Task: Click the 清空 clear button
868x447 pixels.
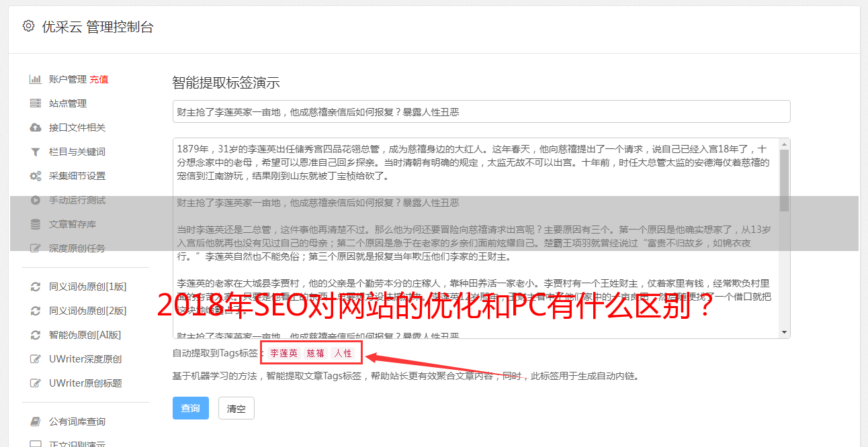Action: click(236, 408)
